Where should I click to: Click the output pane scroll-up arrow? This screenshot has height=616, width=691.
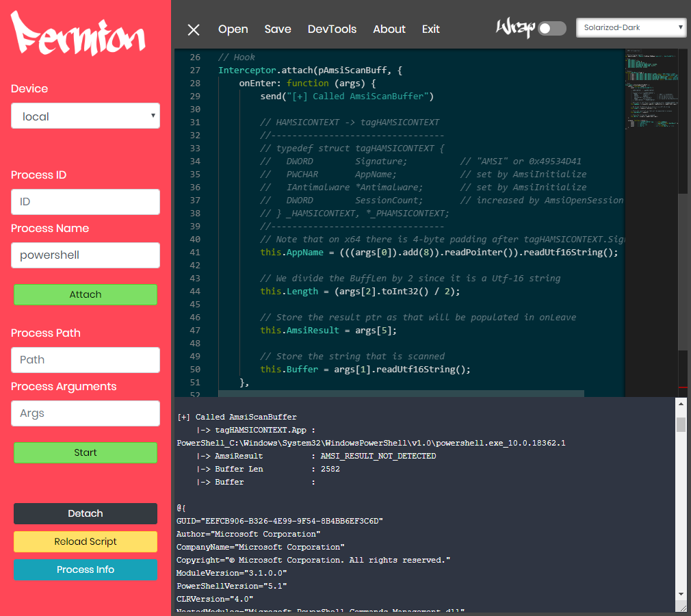click(x=681, y=403)
